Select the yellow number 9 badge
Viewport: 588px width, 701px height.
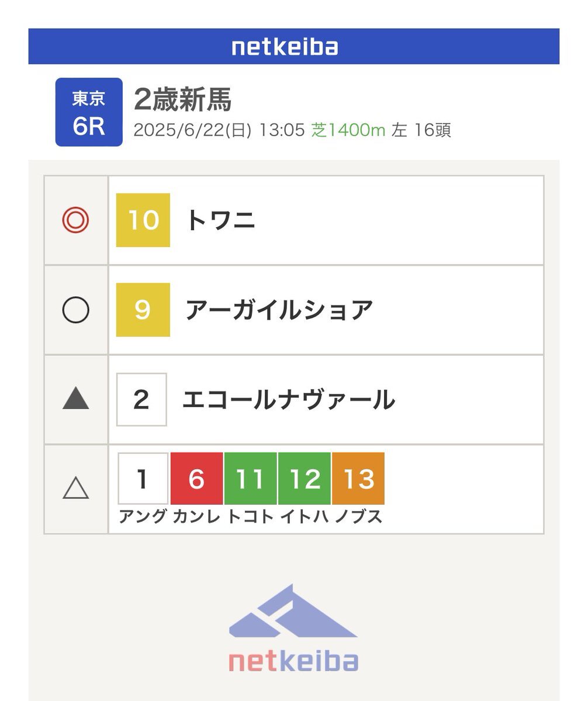pos(143,310)
